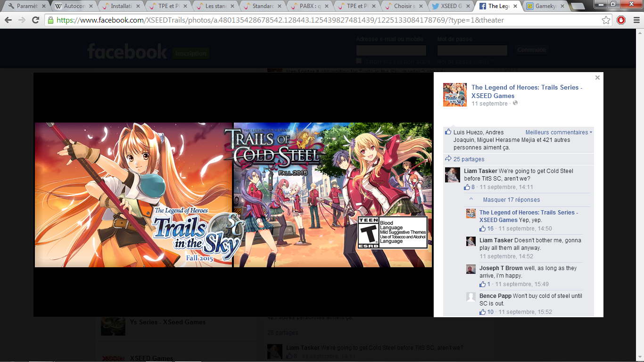Click the timestamp 11 septembre, 14:52
Image resolution: width=644 pixels, height=362 pixels.
(506, 256)
